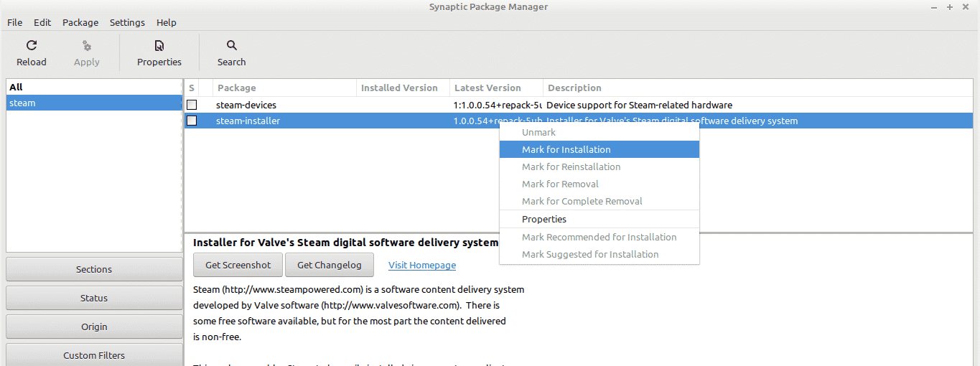Click the Origin filter button
Image resolution: width=980 pixels, height=366 pixels.
[x=94, y=327]
